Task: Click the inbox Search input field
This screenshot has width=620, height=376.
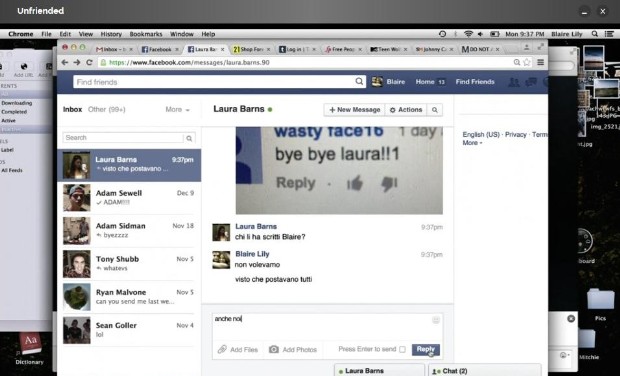Action: click(123, 138)
